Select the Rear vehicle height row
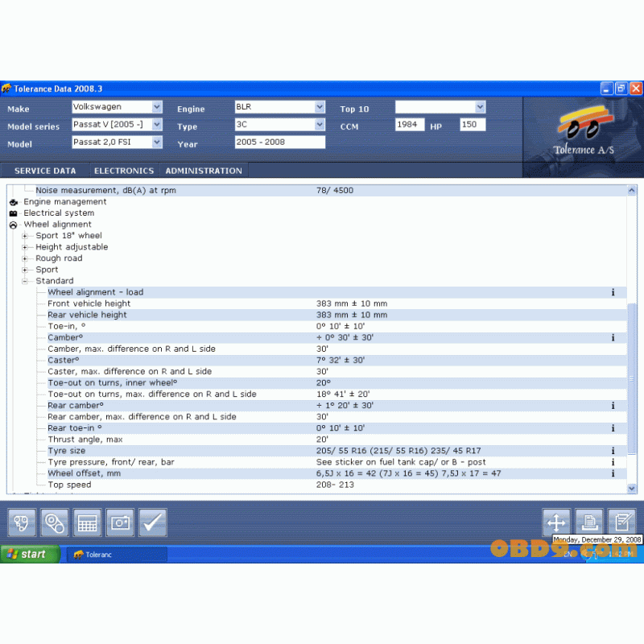The image size is (644, 644). 336,315
